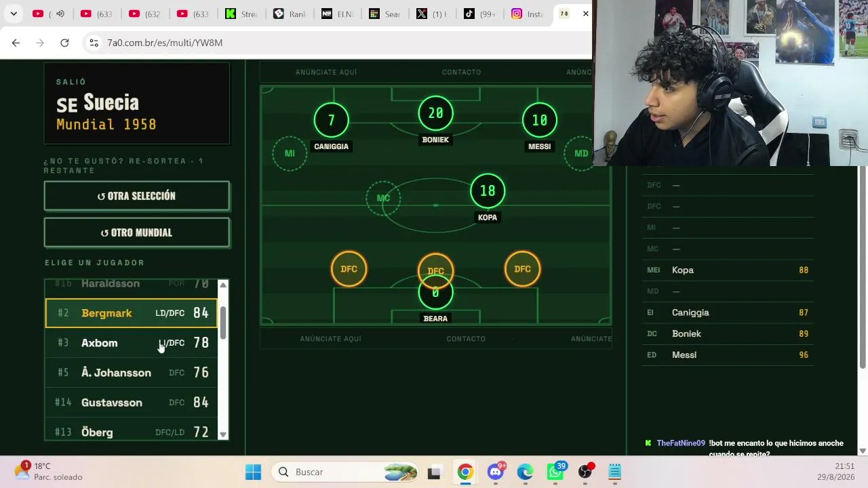Select player Axbom from the list
The width and height of the screenshot is (868, 488).
pos(131,343)
